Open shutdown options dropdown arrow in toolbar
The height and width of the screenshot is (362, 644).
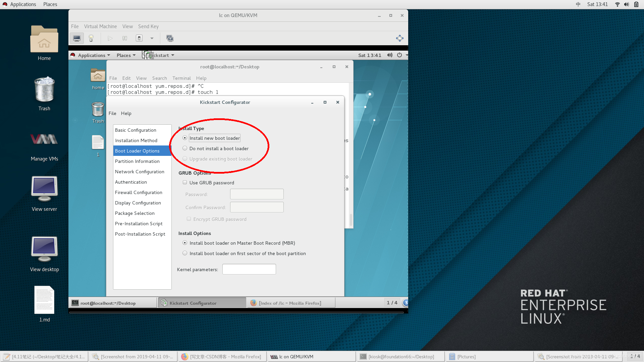[152, 38]
